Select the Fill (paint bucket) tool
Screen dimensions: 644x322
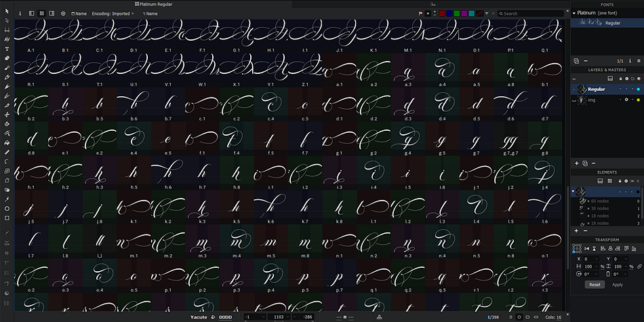coord(7,143)
